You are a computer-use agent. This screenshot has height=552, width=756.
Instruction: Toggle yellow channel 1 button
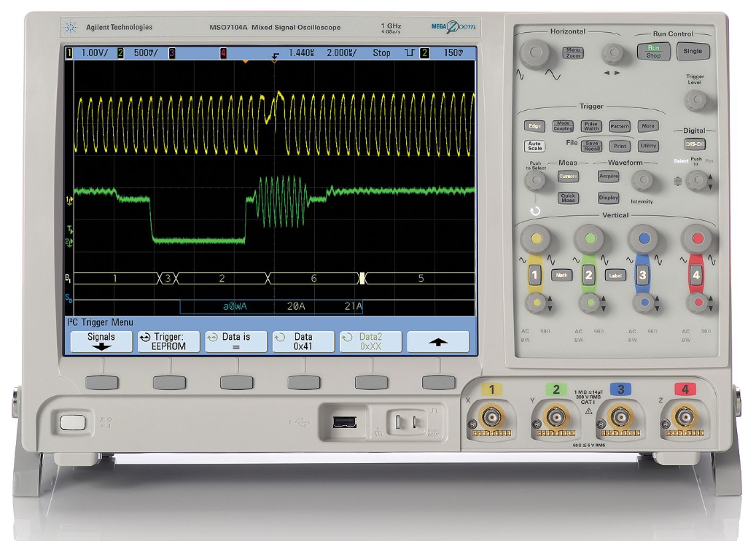(535, 275)
